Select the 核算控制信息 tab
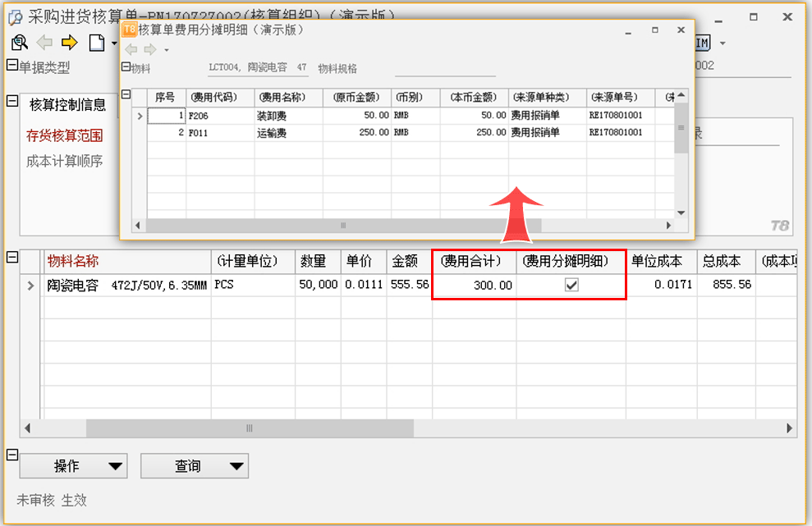The width and height of the screenshot is (812, 526). tap(67, 105)
